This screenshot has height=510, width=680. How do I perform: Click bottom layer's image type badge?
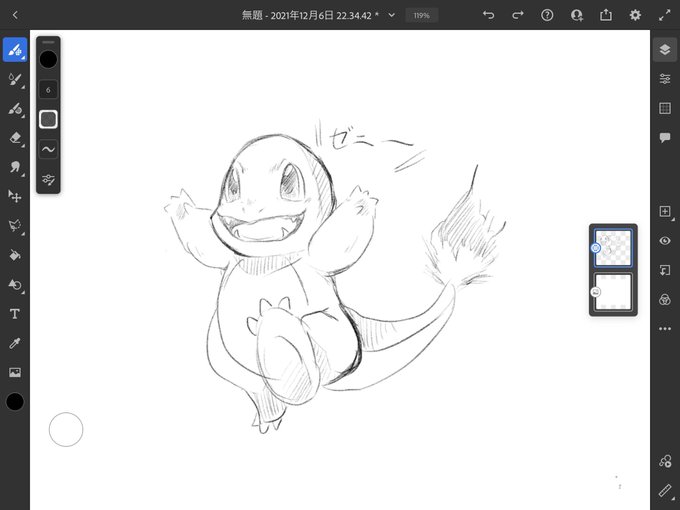click(596, 292)
